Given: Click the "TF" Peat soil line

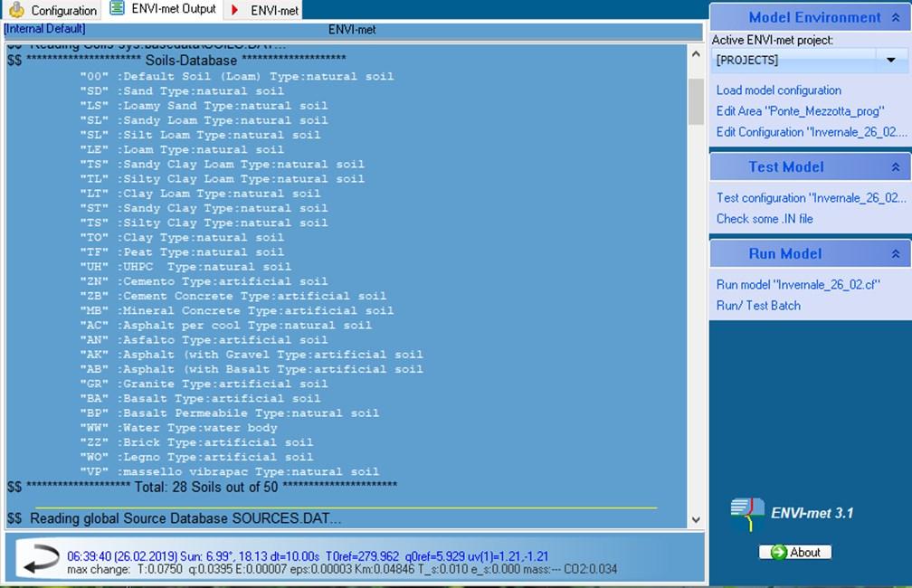Looking at the screenshot, I should tap(182, 251).
